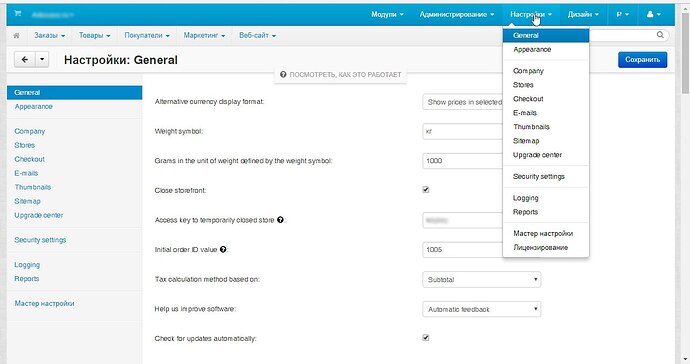Open Appearance in left sidebar
This screenshot has height=364, width=690.
point(33,107)
